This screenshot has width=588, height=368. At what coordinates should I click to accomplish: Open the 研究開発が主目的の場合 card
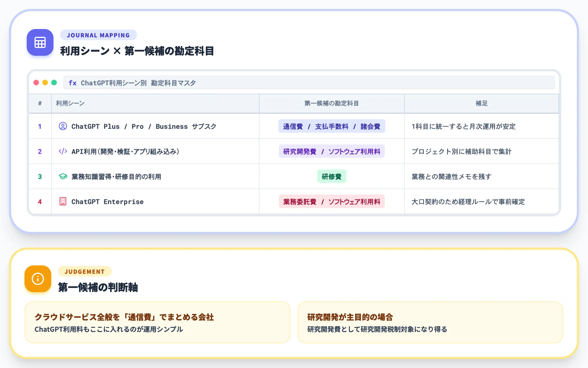coord(430,322)
